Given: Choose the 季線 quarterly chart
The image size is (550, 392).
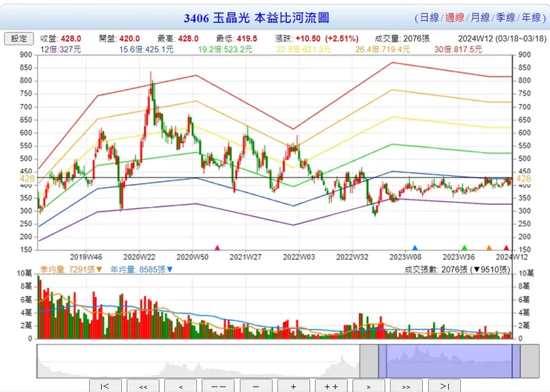Looking at the screenshot, I should [x=505, y=18].
